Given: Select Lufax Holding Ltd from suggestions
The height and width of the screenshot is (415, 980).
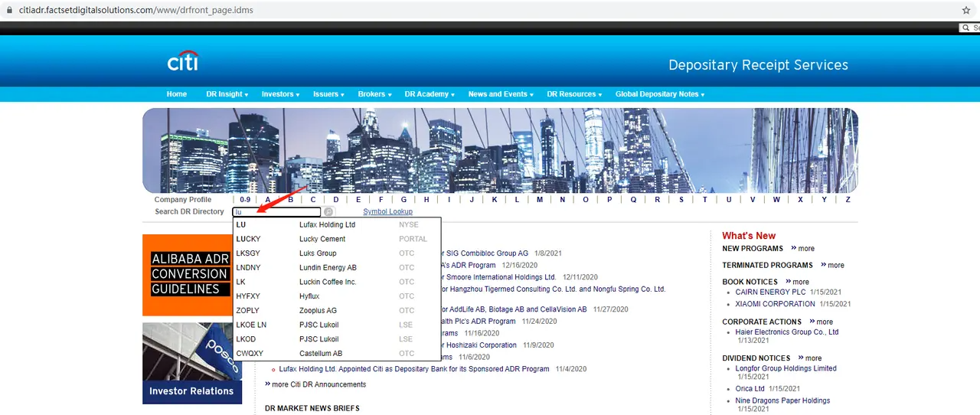Looking at the screenshot, I should point(327,225).
